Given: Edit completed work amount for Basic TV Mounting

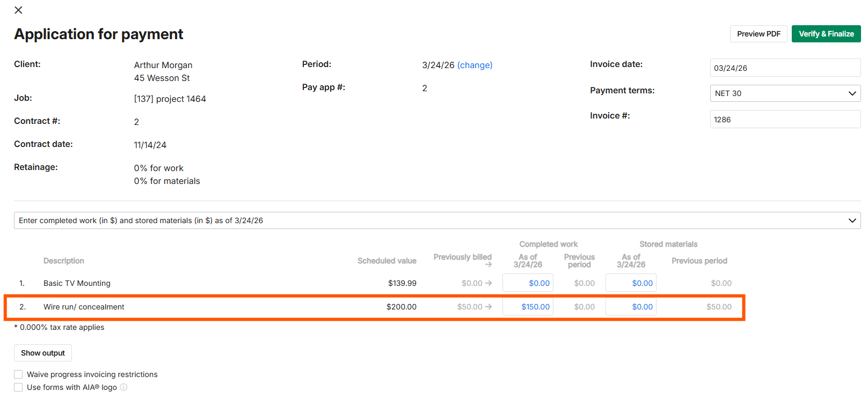Looking at the screenshot, I should (528, 283).
